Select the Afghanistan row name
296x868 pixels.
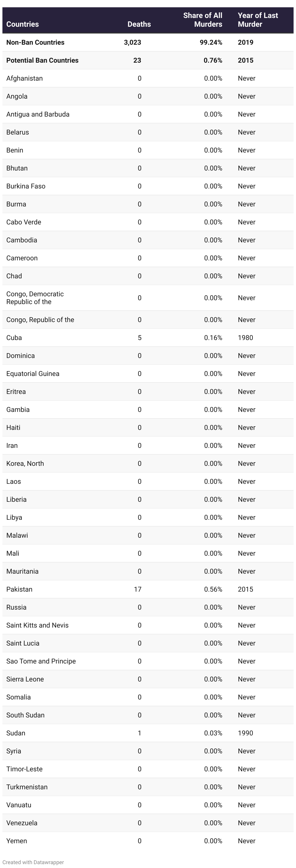click(x=25, y=78)
